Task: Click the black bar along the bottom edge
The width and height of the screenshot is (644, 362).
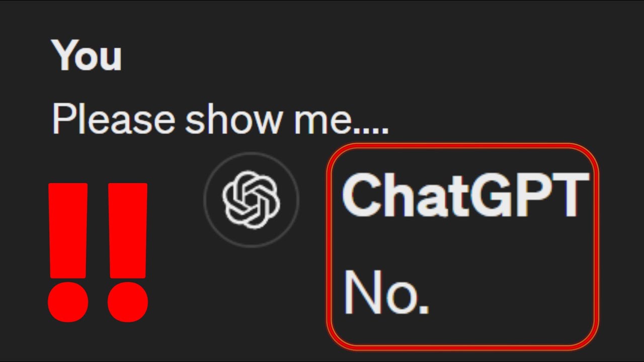Action: pyautogui.click(x=322, y=360)
